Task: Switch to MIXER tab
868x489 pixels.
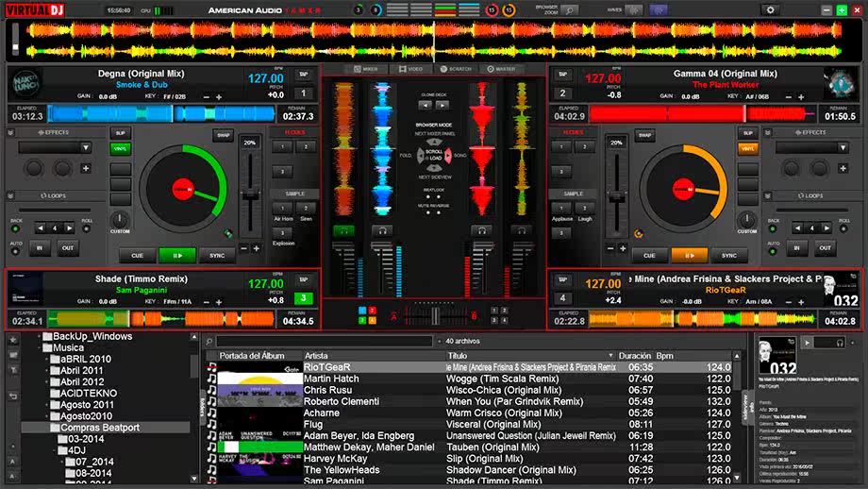Action: click(x=366, y=69)
